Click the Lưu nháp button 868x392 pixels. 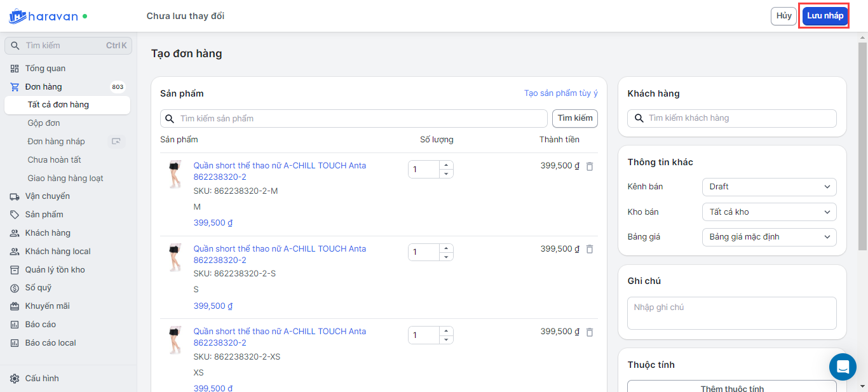tap(825, 16)
